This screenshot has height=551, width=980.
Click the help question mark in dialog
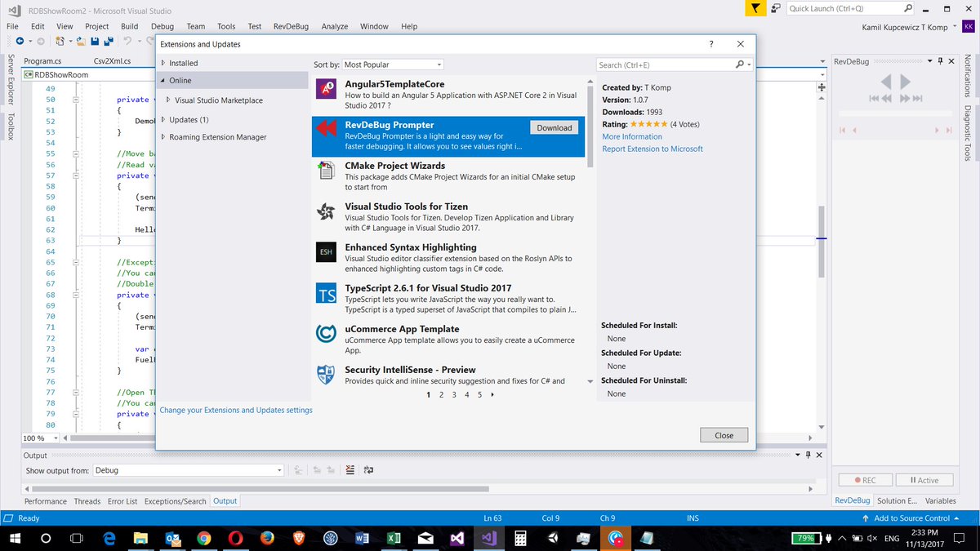tap(711, 44)
